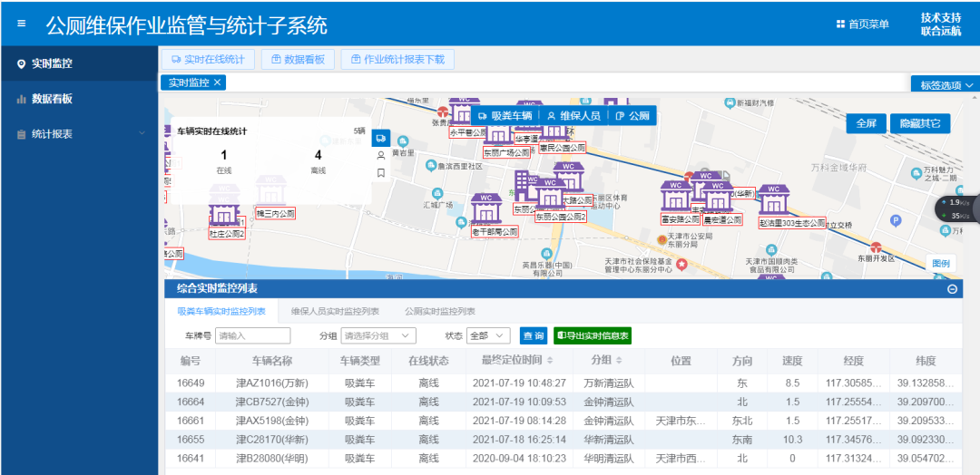Expand 统计报表 sidebar submenu
Image resolution: width=980 pixels, height=475 pixels.
tap(79, 133)
